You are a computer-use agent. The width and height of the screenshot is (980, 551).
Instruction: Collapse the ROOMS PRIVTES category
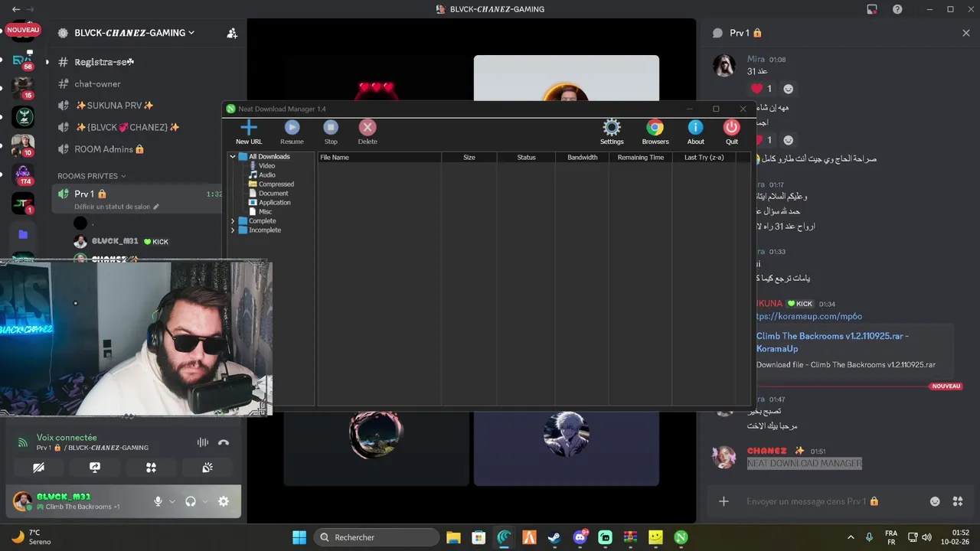click(x=92, y=176)
